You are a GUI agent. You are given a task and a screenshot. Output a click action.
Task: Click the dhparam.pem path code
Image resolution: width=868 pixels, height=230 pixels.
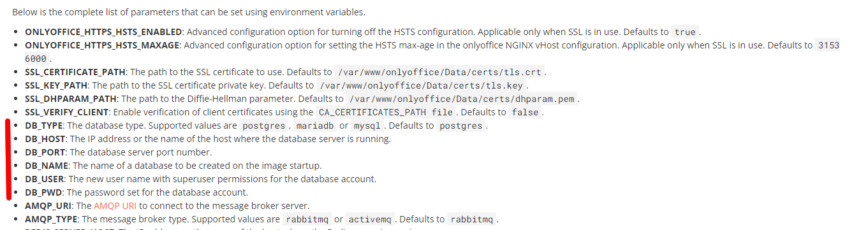tap(462, 99)
